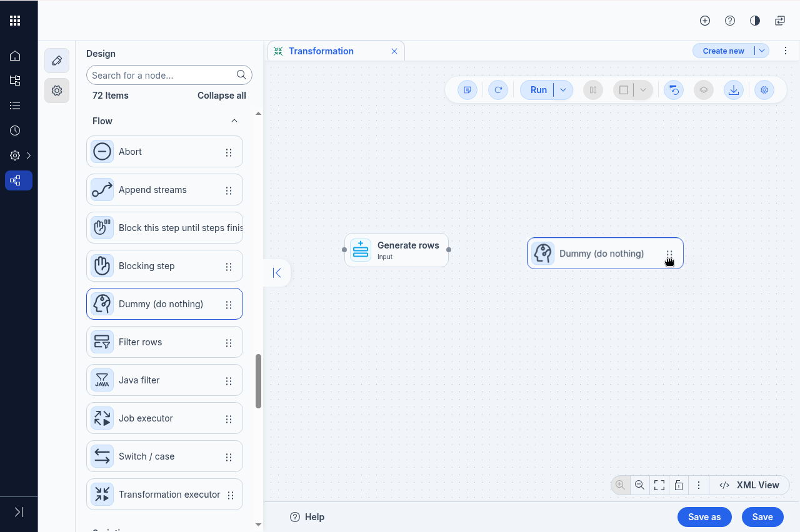The width and height of the screenshot is (800, 532).
Task: Collapse the design panel with arrow handle
Action: click(x=277, y=273)
